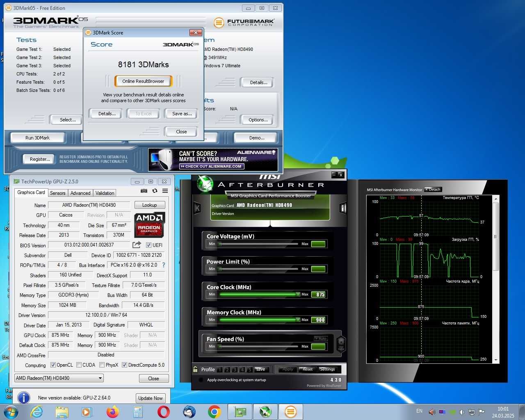Switch to MSI Afterburner taskbar button
525x420 pixels.
click(265, 411)
